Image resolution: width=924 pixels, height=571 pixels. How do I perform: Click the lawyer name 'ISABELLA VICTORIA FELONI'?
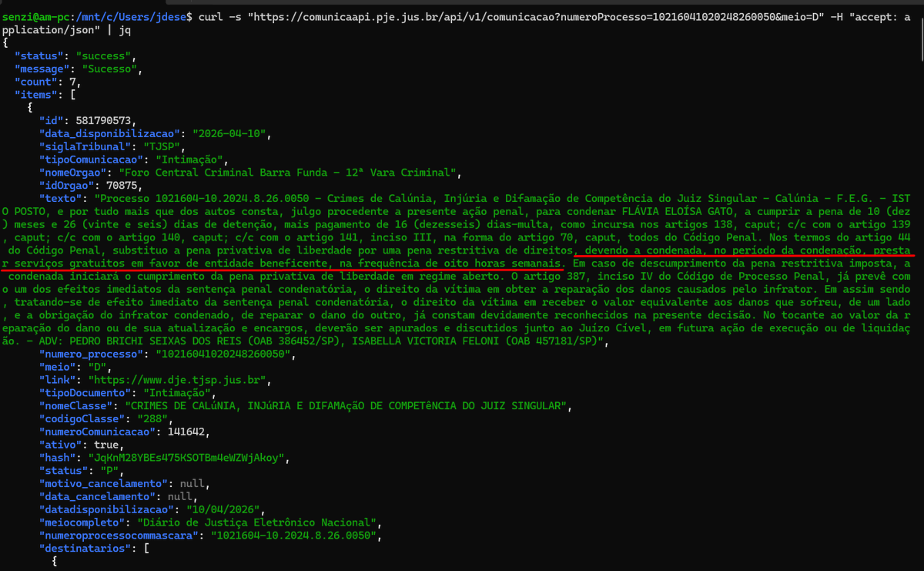(423, 343)
